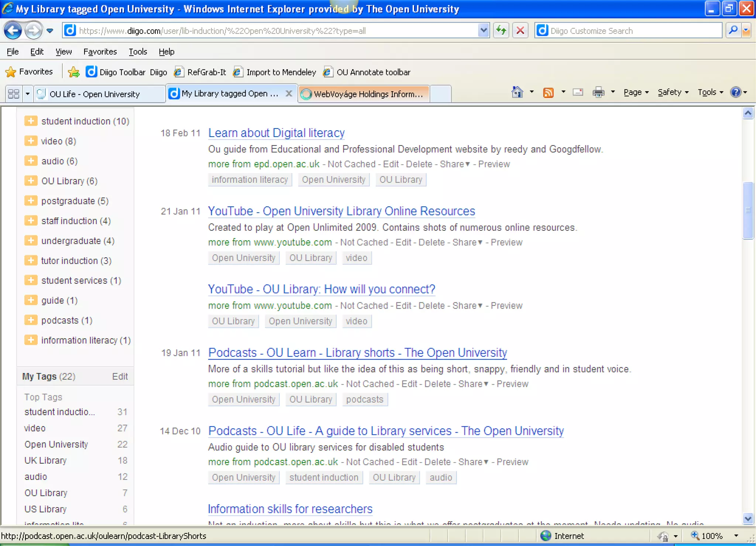Click the Print icon in command bar

tap(598, 92)
